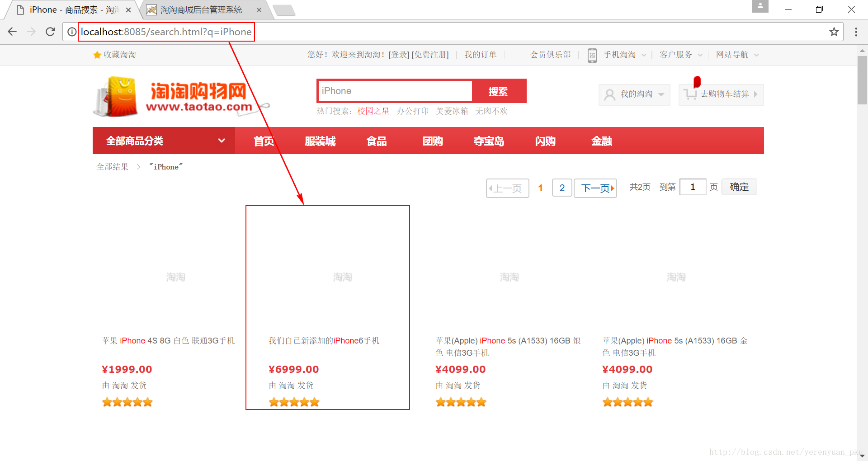The image size is (868, 461).
Task: Open 团购 navigation item
Action: (433, 141)
